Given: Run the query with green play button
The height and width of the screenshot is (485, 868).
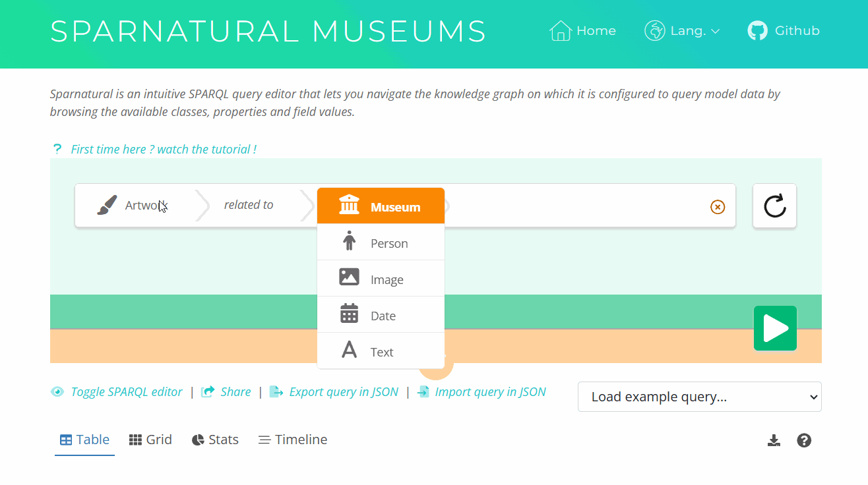Looking at the screenshot, I should [775, 328].
